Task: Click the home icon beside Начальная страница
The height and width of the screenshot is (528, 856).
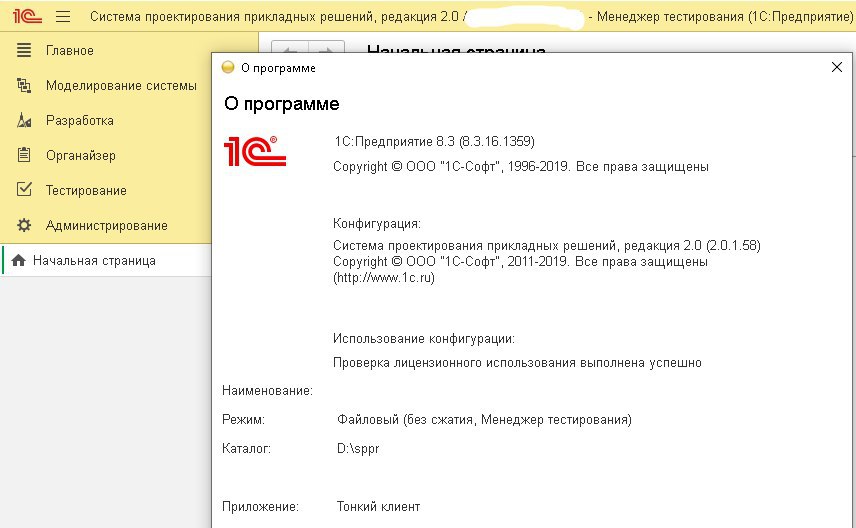Action: click(x=19, y=260)
